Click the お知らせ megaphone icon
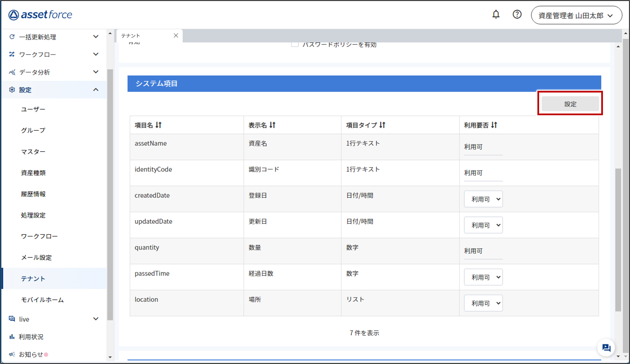 (x=12, y=354)
